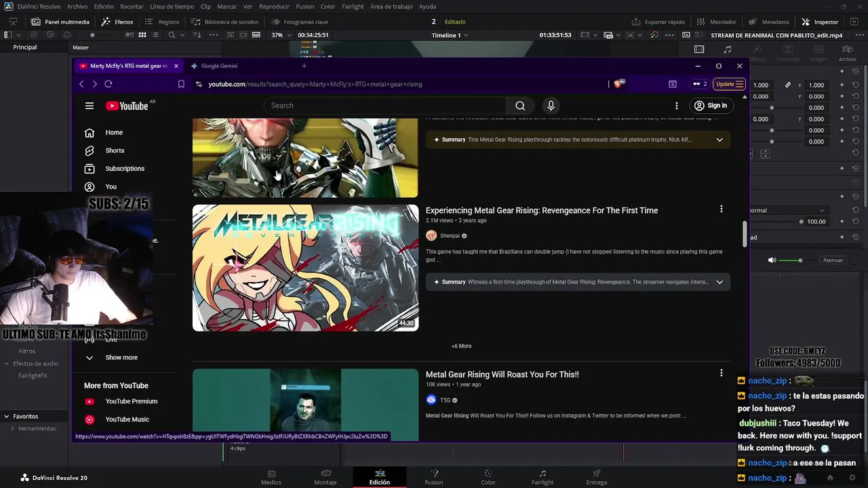Select the Audio note icon in Inspector
The height and width of the screenshot is (488, 868).
(728, 49)
